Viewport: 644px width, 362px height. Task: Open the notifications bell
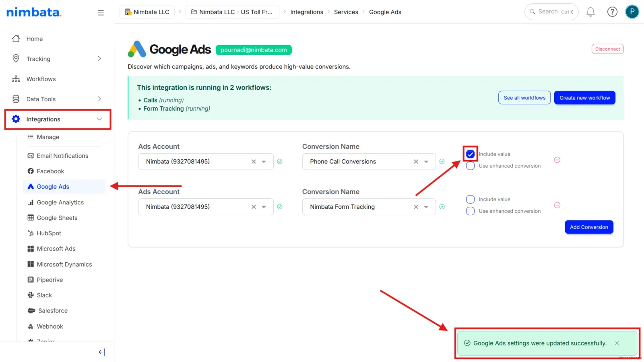point(590,12)
